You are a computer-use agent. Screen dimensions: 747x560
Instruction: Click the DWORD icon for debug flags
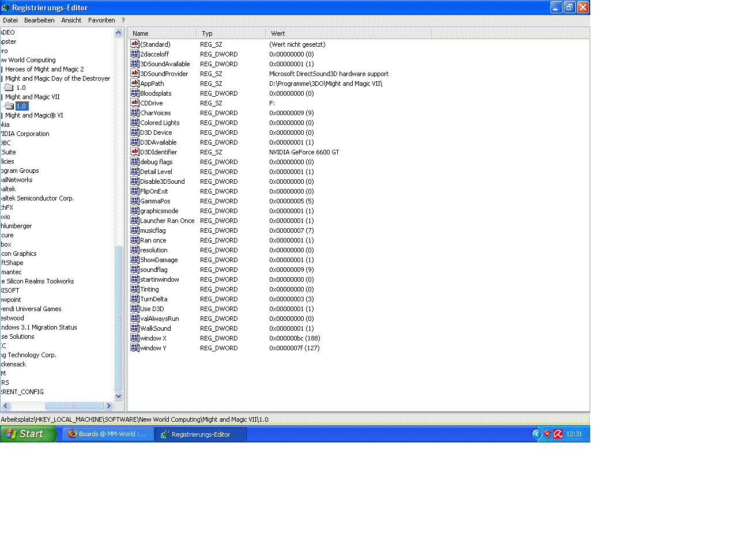[135, 161]
